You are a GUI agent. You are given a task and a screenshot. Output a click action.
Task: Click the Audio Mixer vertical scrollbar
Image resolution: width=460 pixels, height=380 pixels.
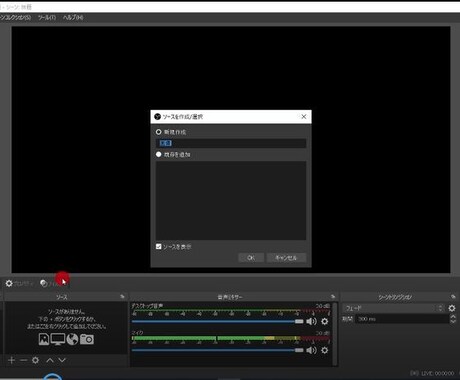[x=335, y=334]
